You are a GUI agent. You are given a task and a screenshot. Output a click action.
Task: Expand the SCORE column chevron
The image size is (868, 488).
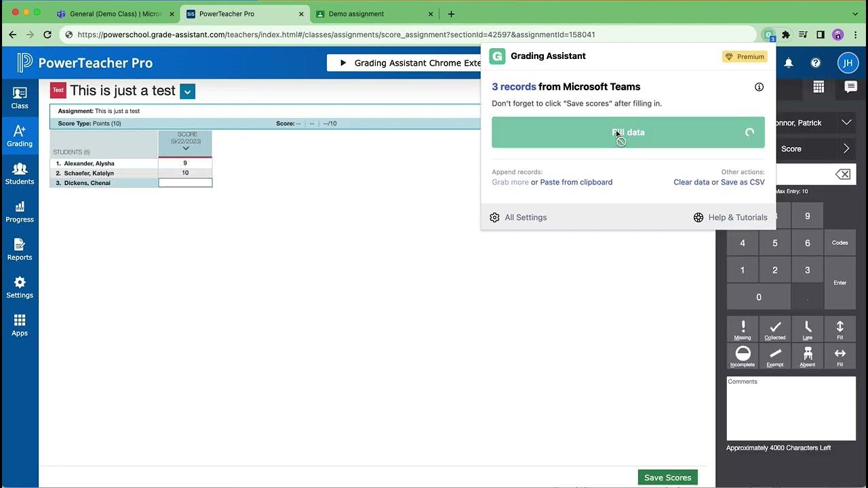point(185,148)
